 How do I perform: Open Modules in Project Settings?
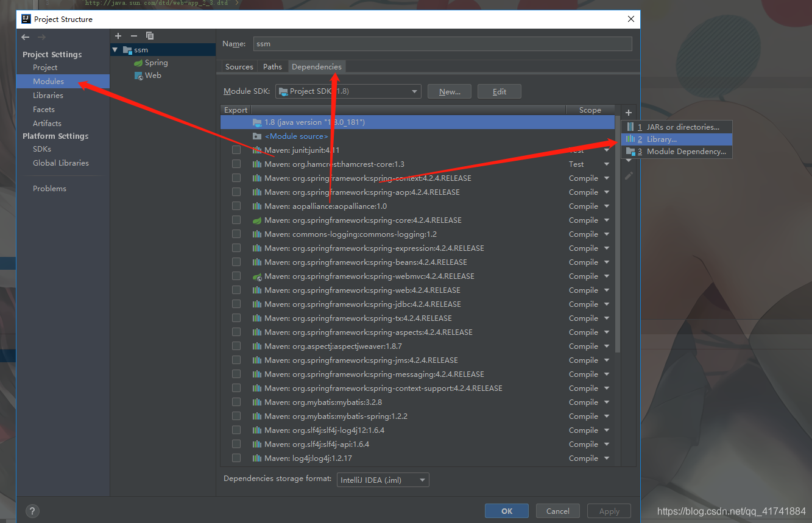[63, 82]
